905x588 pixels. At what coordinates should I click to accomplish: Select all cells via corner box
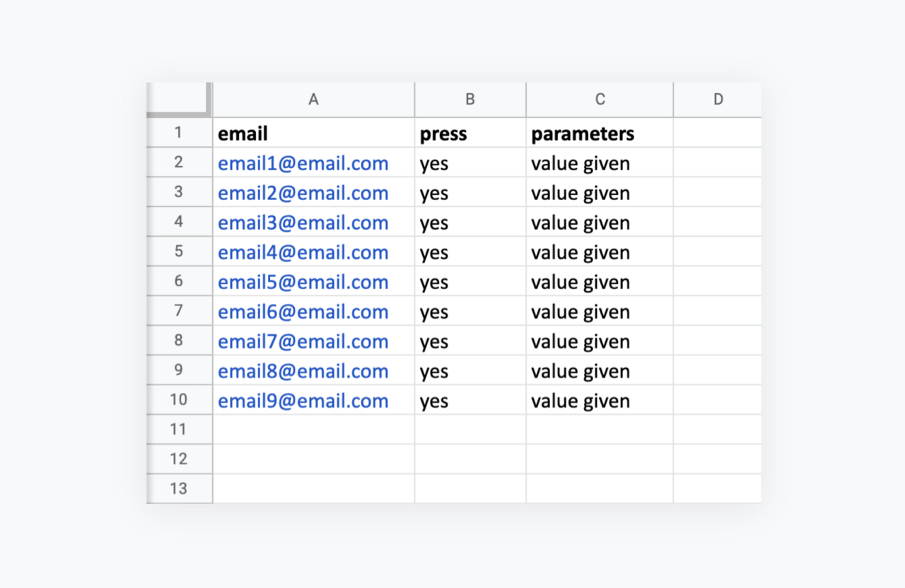[178, 99]
